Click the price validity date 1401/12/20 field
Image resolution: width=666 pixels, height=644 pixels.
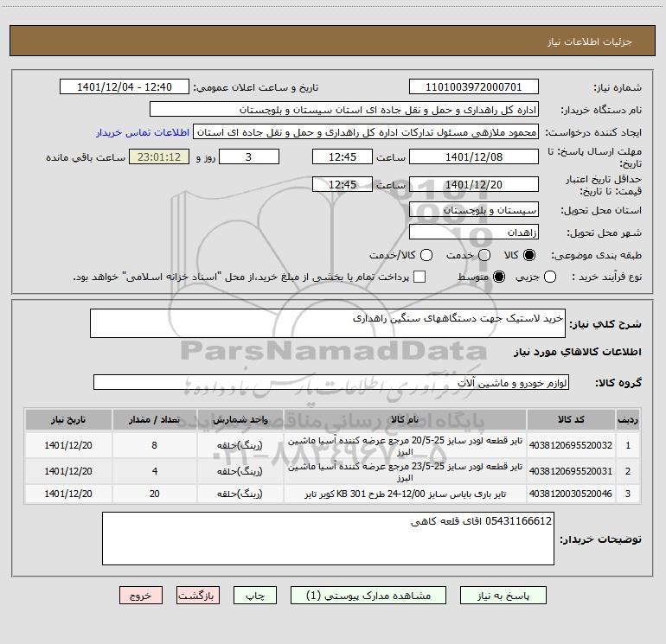(474, 184)
